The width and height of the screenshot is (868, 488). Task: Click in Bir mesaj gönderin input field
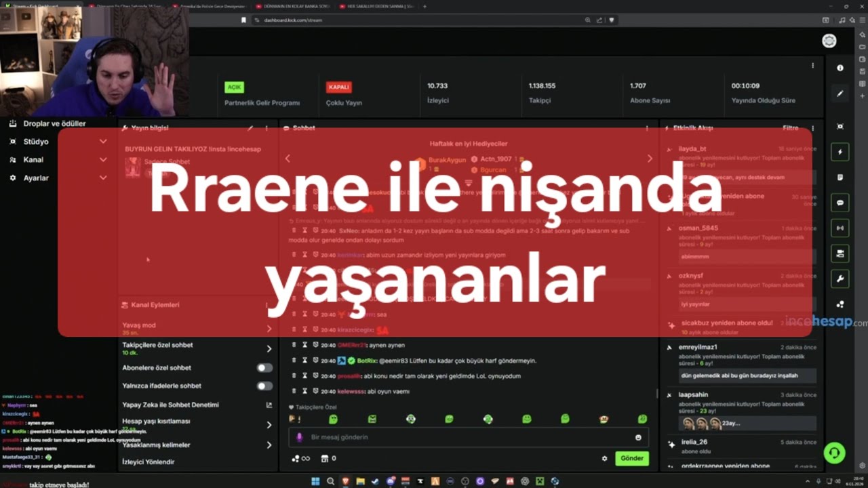point(468,437)
